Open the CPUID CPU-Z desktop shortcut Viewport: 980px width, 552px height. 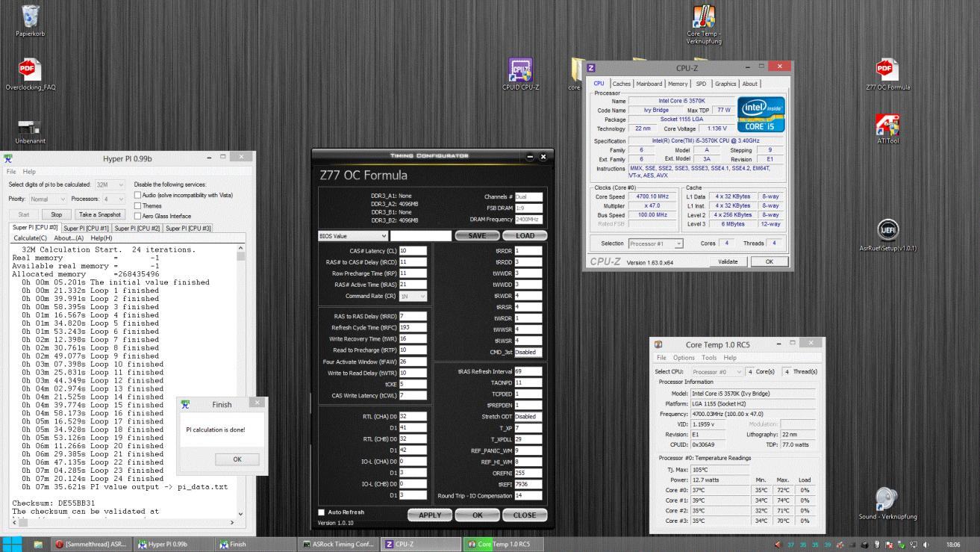[520, 69]
